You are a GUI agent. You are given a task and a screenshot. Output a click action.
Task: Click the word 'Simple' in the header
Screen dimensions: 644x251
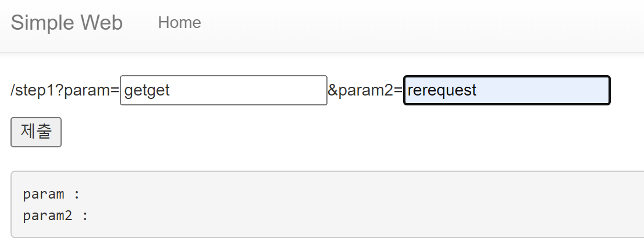(42, 23)
